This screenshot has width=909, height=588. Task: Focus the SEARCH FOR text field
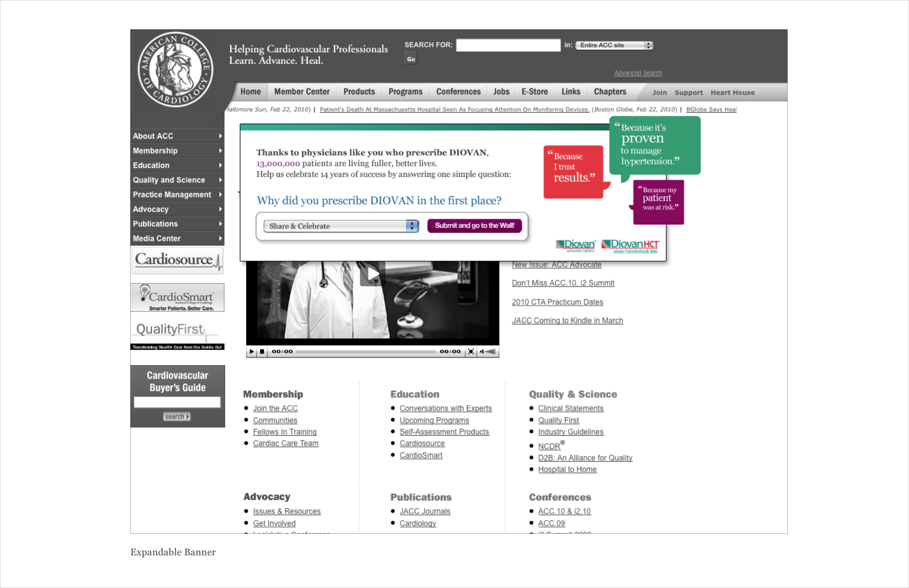pos(508,45)
